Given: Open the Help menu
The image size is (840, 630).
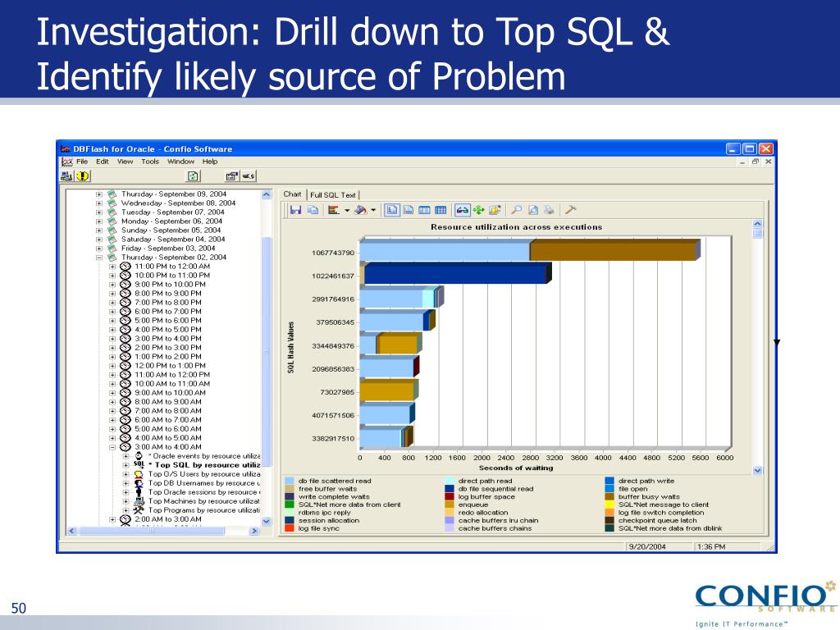Looking at the screenshot, I should (210, 162).
